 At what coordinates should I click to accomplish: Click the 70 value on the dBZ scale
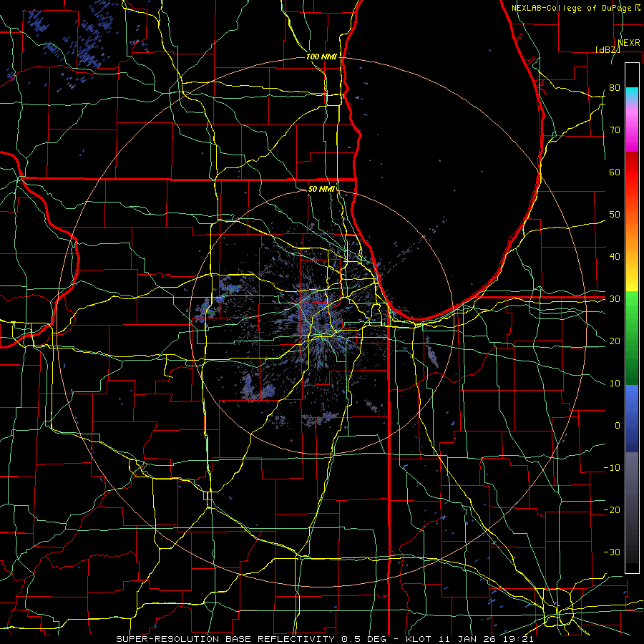pos(615,130)
